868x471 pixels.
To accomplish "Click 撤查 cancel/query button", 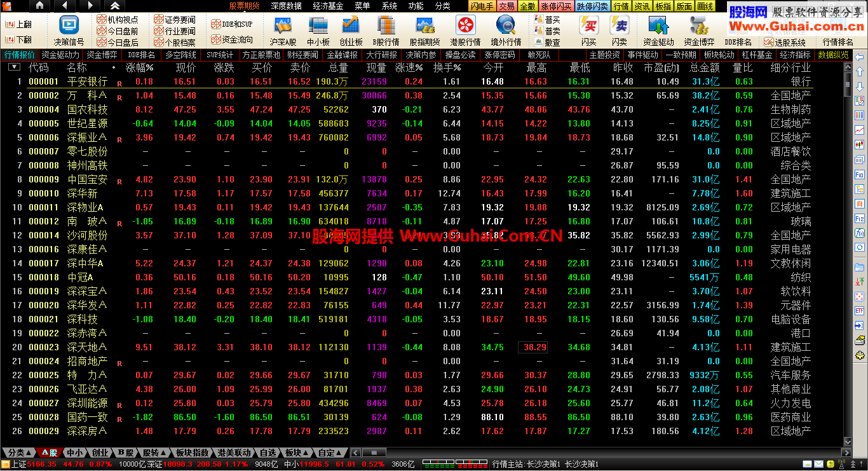I will 548,43.
